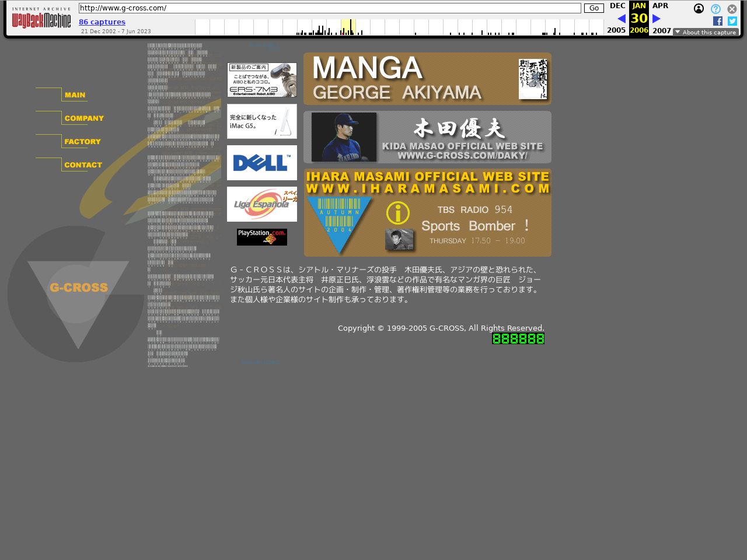Image resolution: width=747 pixels, height=560 pixels.
Task: Click the Dell advertisement banner
Action: pyautogui.click(x=262, y=163)
